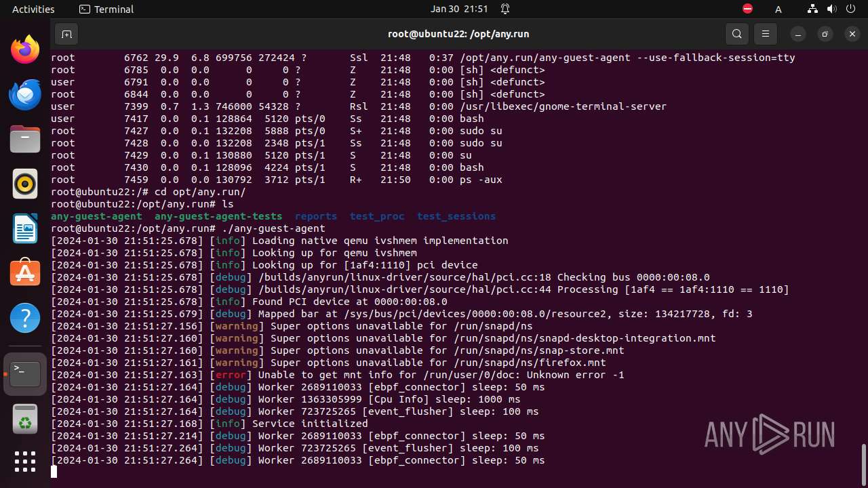Click the any-guest-agent-tests entry in ls output
Screen dimensions: 868x488
point(218,216)
